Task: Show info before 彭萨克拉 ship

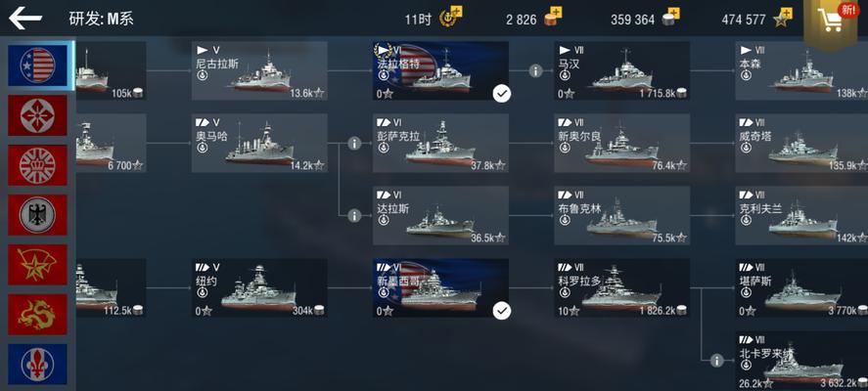Action: point(354,144)
